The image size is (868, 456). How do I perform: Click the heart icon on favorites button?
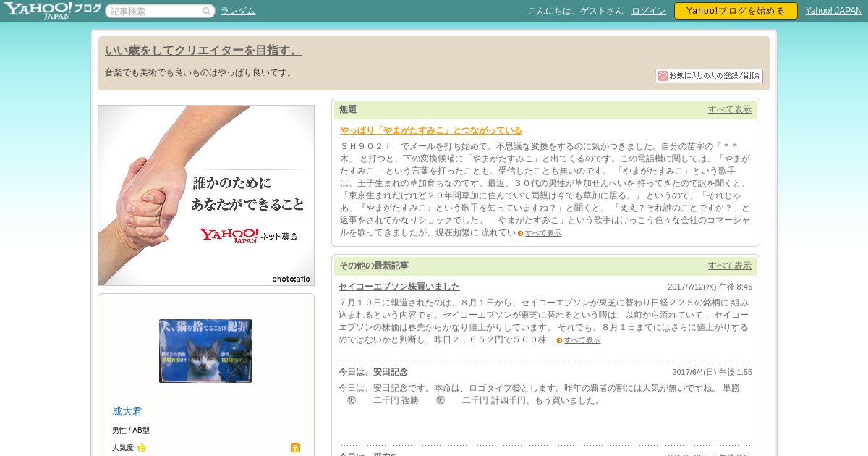pyautogui.click(x=663, y=75)
